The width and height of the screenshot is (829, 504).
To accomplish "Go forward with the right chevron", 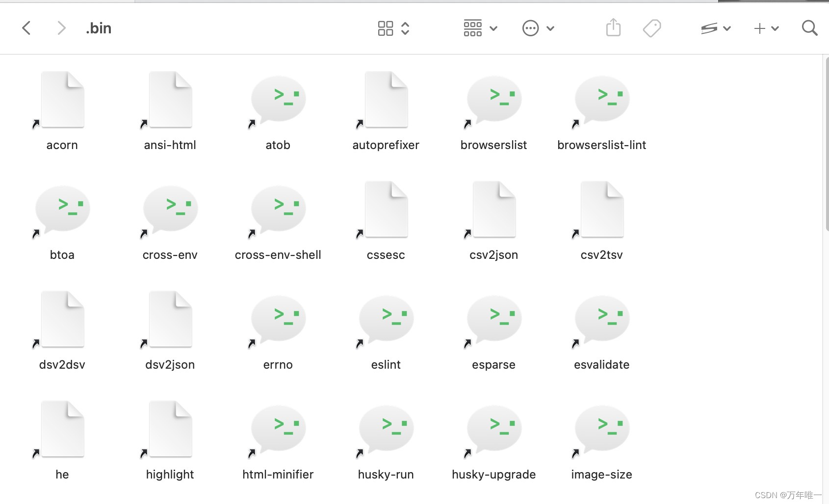I will coord(61,28).
